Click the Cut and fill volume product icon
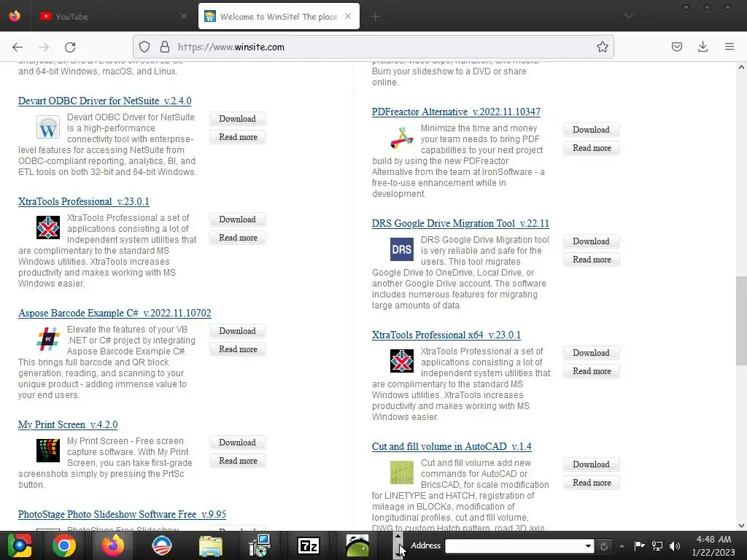Image resolution: width=747 pixels, height=560 pixels. (402, 472)
